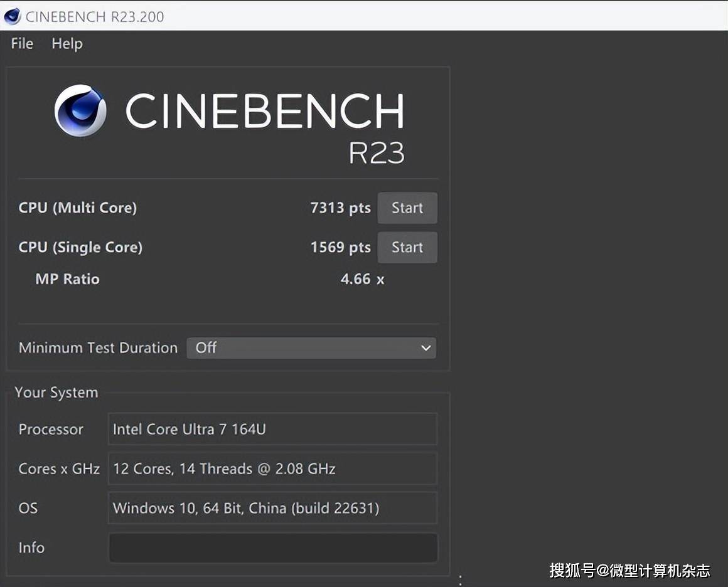728x587 pixels.
Task: Click the OS label
Action: (x=28, y=508)
